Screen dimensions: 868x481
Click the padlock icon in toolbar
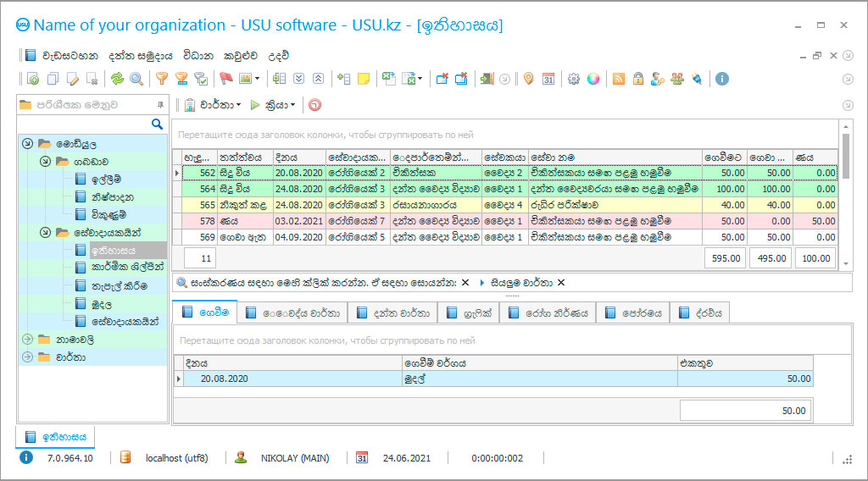(x=637, y=79)
